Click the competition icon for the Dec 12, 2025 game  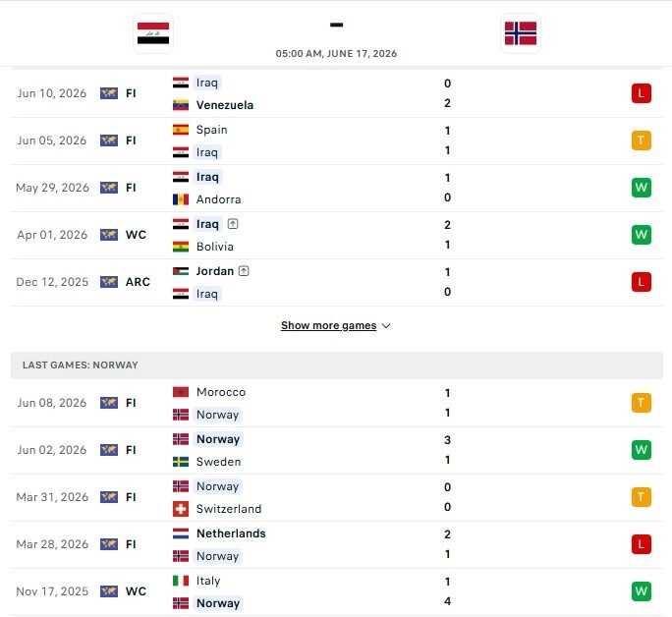(x=109, y=282)
